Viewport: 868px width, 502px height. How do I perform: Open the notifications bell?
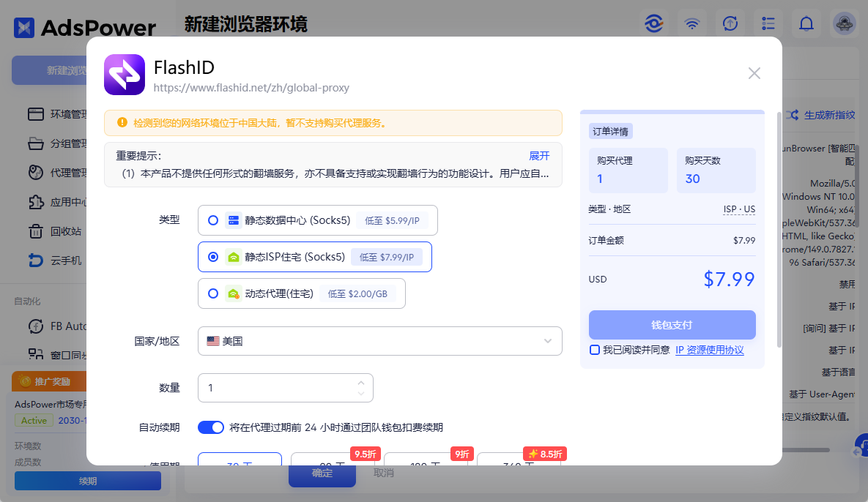[806, 23]
